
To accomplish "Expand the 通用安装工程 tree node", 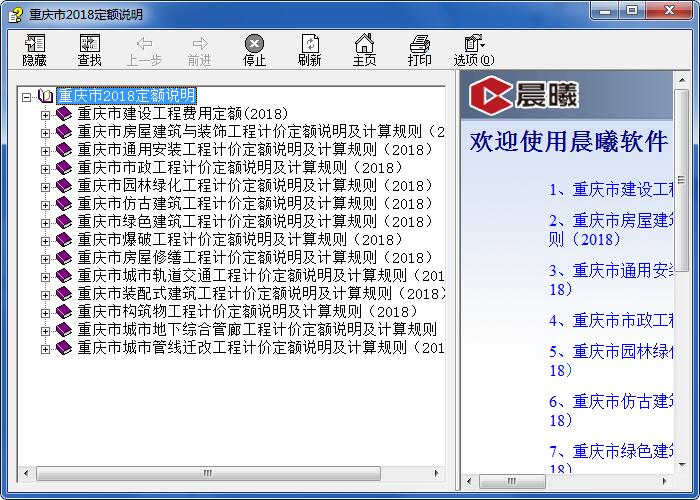I will coord(45,151).
